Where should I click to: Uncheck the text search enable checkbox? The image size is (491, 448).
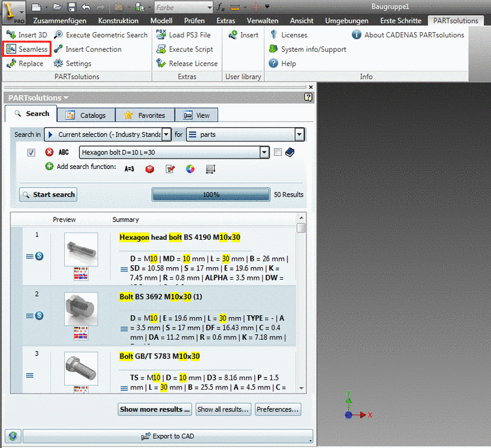point(31,153)
